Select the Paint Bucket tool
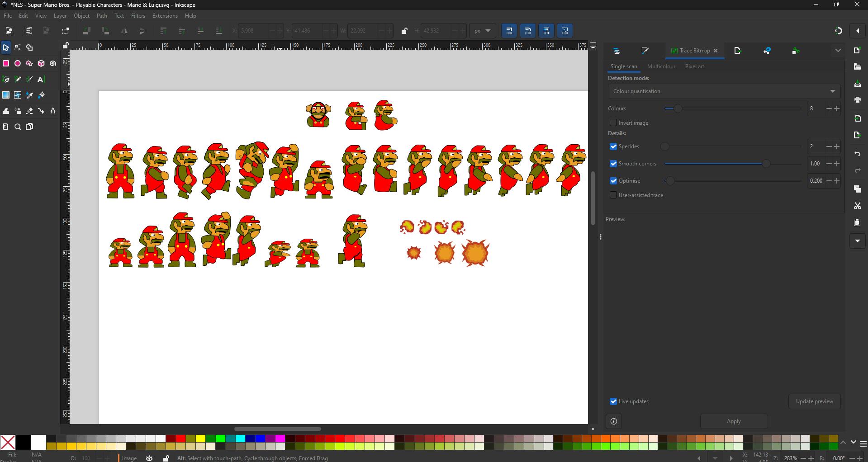The image size is (868, 462). [41, 95]
